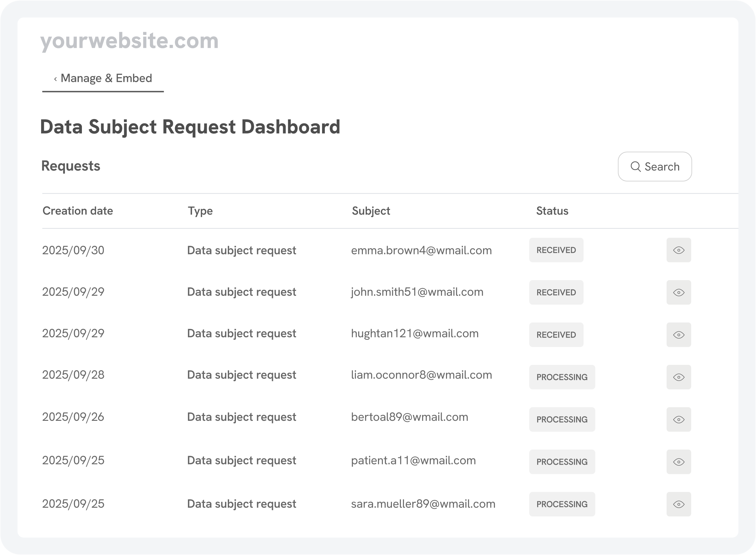Click eye icon for liam.oconnor8 row
Screen dimensions: 756x555
click(678, 377)
